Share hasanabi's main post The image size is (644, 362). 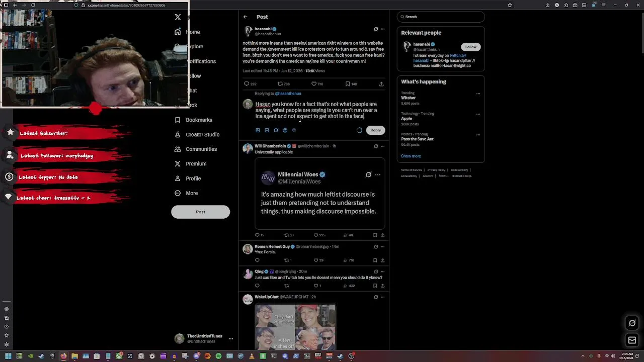pyautogui.click(x=381, y=84)
